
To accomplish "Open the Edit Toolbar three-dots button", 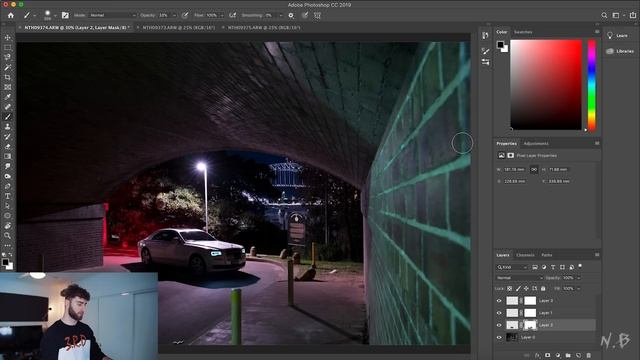I will pos(7,245).
